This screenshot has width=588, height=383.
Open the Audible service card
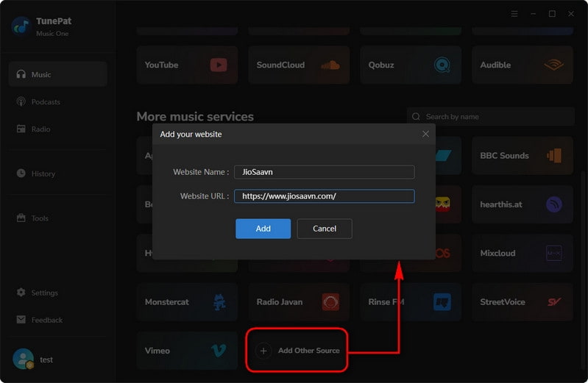point(522,65)
